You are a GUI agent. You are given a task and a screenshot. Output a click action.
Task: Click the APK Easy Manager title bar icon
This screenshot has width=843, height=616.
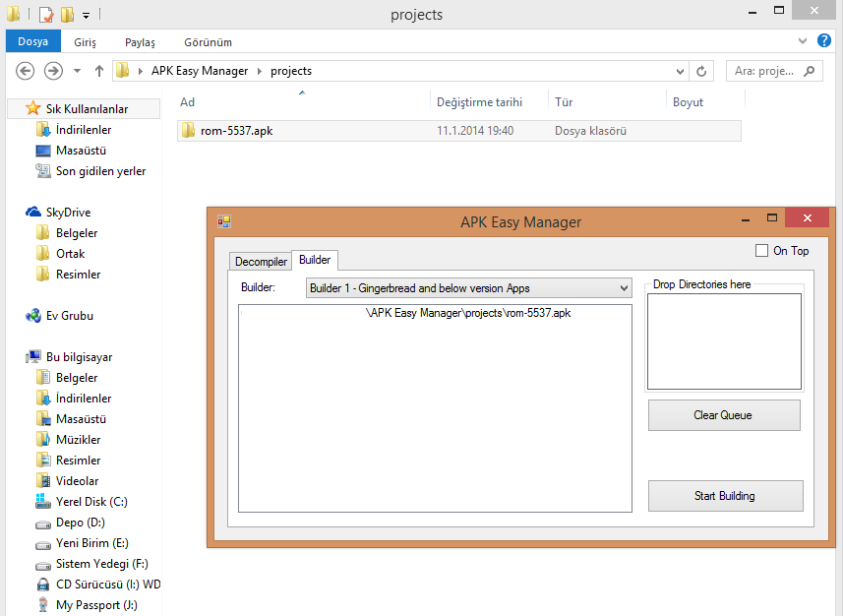(224, 221)
